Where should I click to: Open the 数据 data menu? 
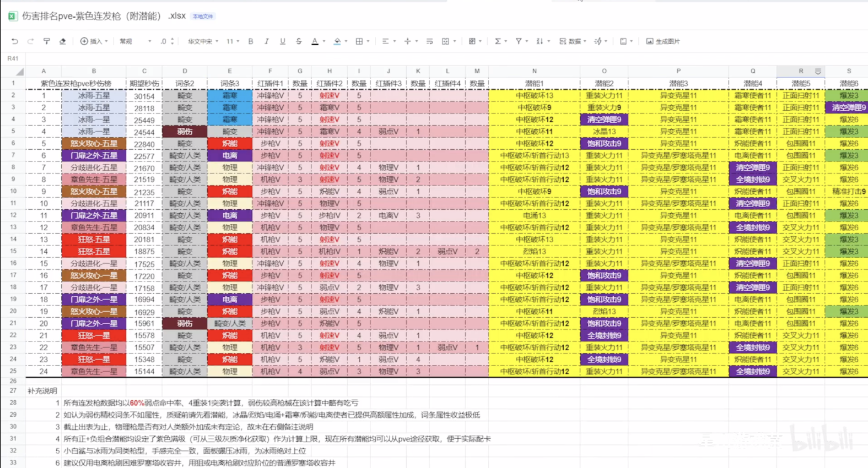[x=572, y=41]
